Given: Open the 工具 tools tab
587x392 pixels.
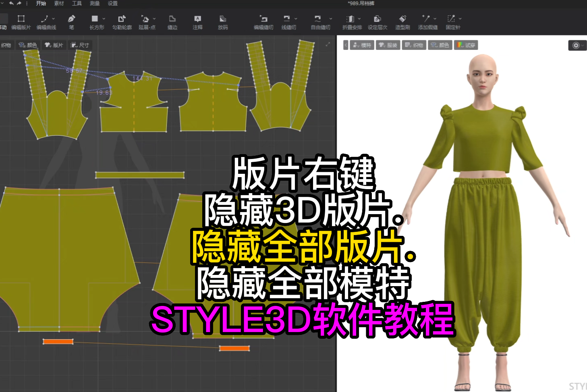Looking at the screenshot, I should 77,3.
